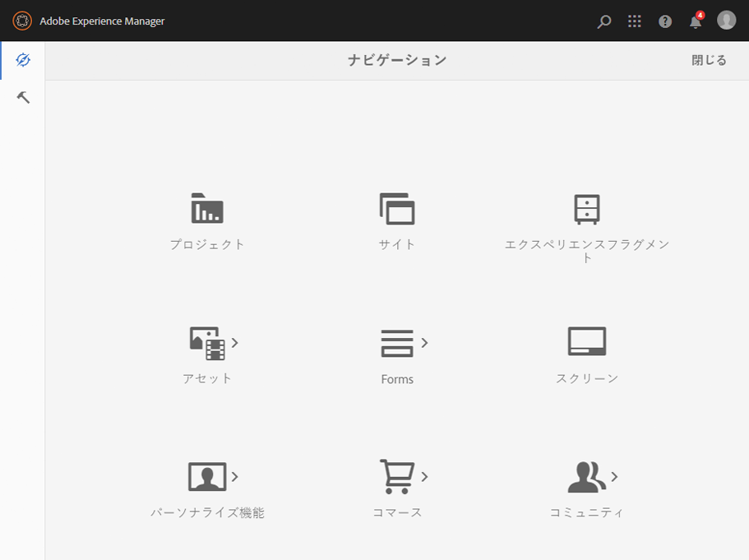Open the solutions grid switcher icon
Screen dimensions: 749x560
point(635,21)
